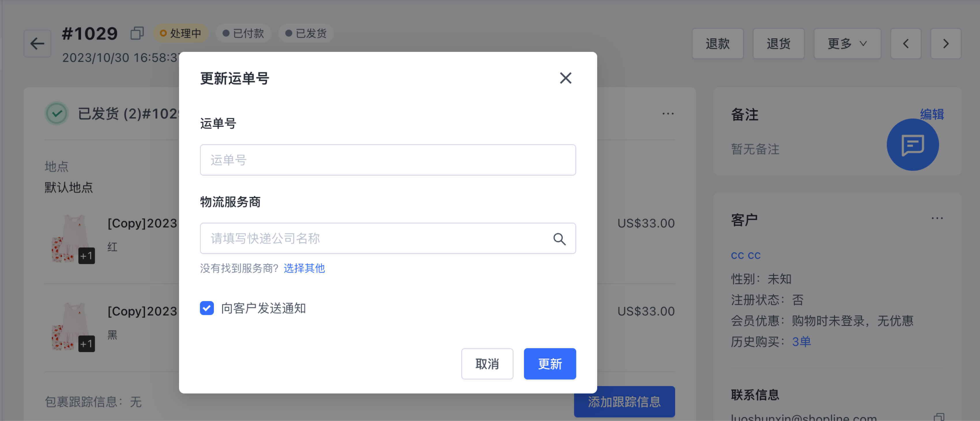The image size is (980, 421).
Task: Click 编辑 link in 备注 card
Action: point(932,114)
